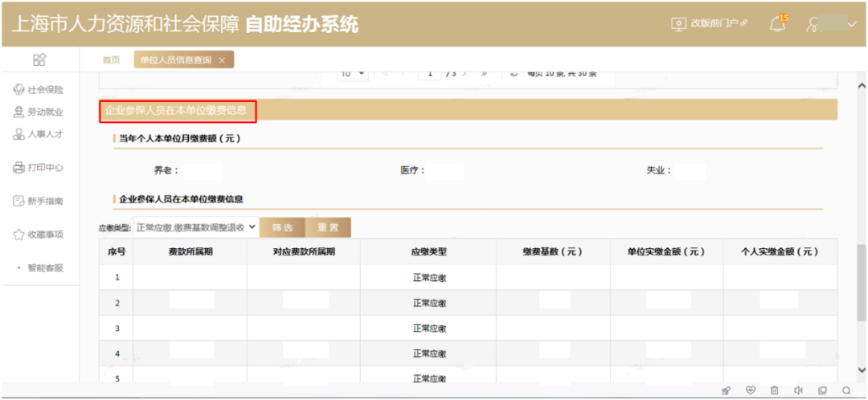Open the page size dropdown showing 10
This screenshot has height=400, width=868.
[353, 74]
